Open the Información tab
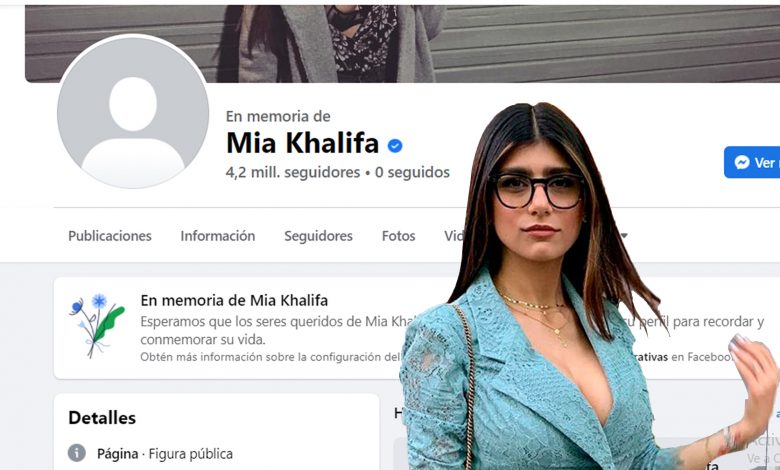 coord(217,236)
